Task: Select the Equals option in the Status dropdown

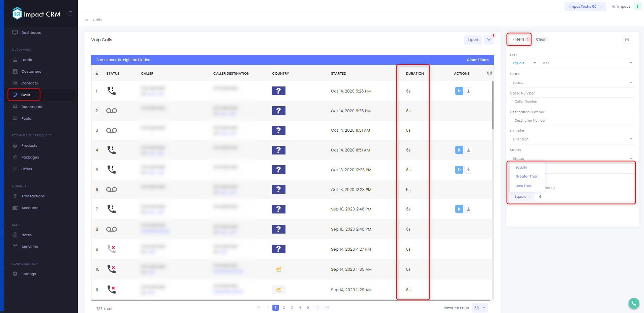Action: tap(521, 167)
